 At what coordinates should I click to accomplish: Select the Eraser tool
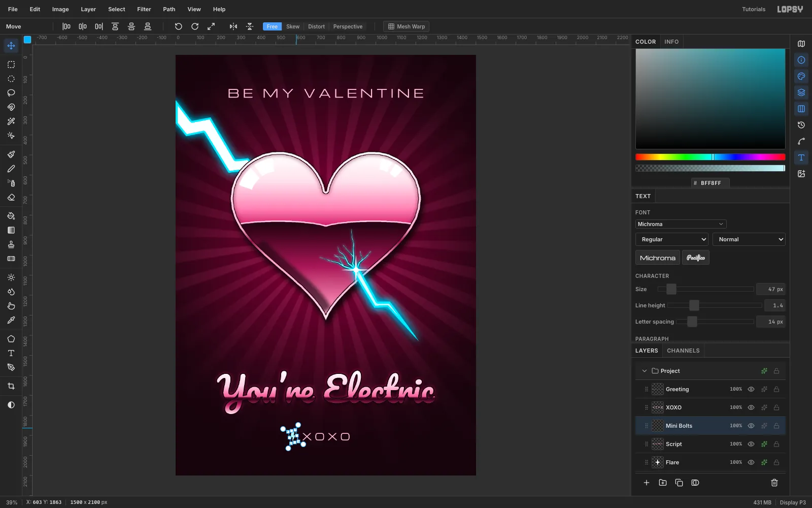[11, 197]
